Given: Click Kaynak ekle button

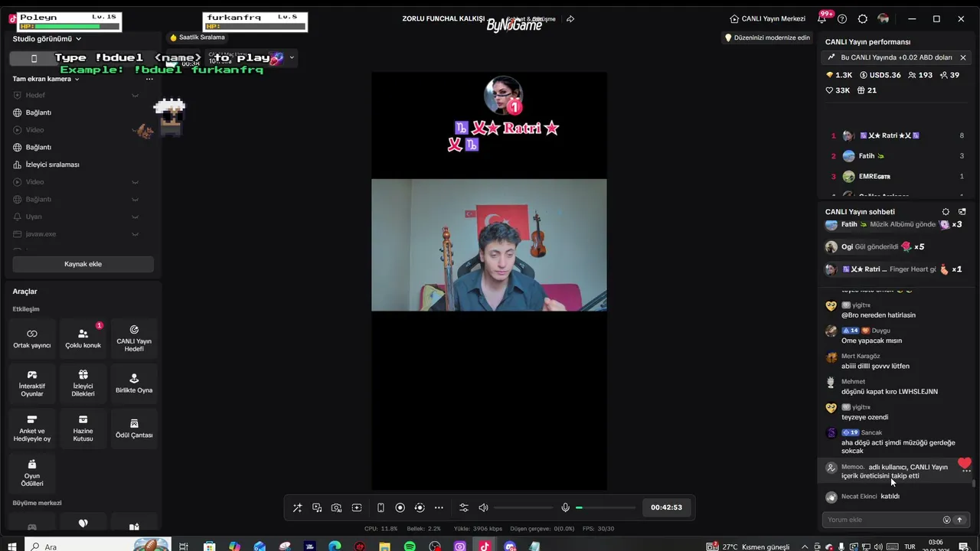Looking at the screenshot, I should [x=83, y=264].
